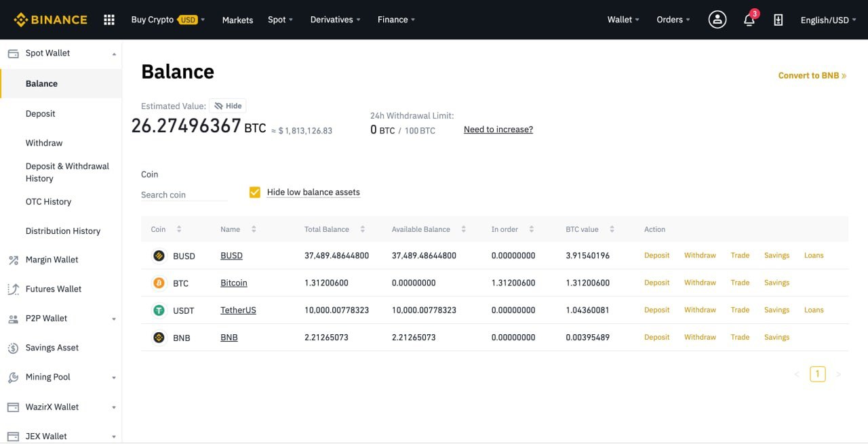Collapse the Spot Wallet section arrow
The height and width of the screenshot is (444, 868).
pyautogui.click(x=114, y=54)
